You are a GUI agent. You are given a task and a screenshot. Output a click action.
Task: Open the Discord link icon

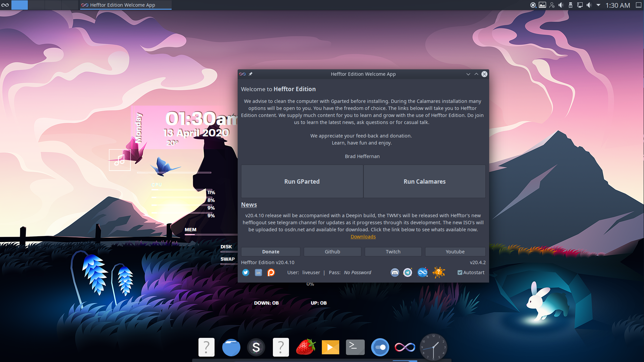point(395,273)
